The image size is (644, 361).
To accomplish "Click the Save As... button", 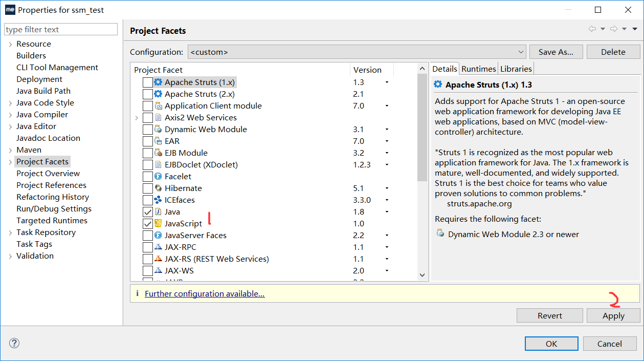I will 556,52.
